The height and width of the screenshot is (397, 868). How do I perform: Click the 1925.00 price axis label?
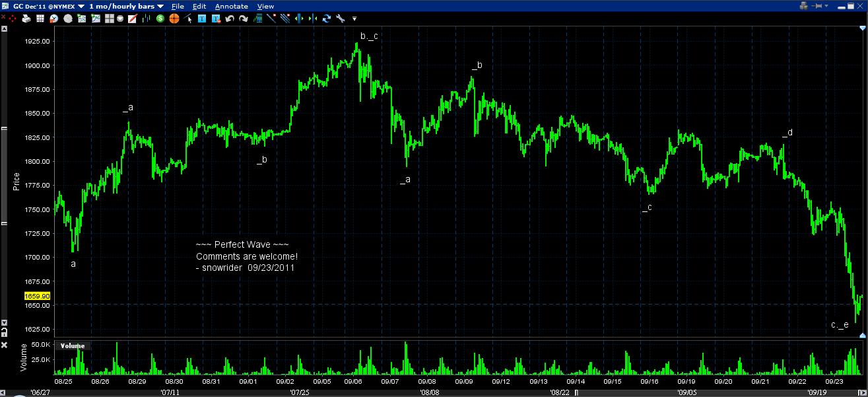point(38,42)
